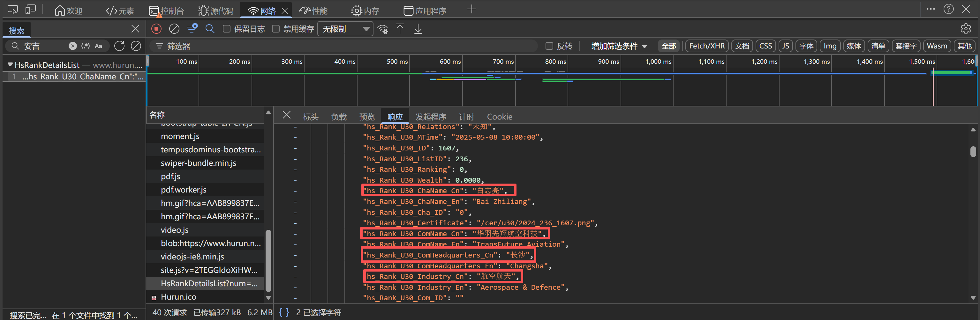The height and width of the screenshot is (320, 980).
Task: Tick the invert filter checkbox
Action: pos(549,46)
